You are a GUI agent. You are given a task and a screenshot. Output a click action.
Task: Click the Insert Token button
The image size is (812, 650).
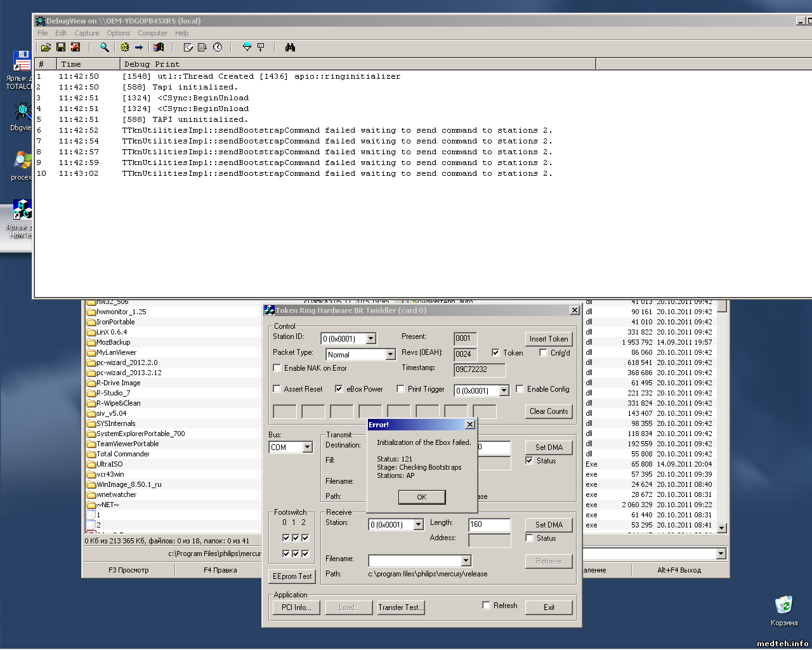coord(549,339)
